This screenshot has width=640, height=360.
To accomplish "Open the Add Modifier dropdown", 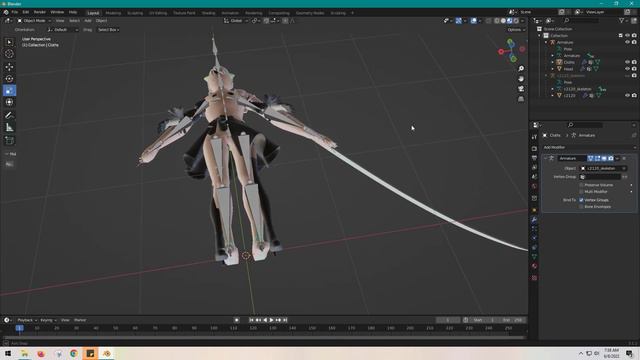I will coord(589,147).
